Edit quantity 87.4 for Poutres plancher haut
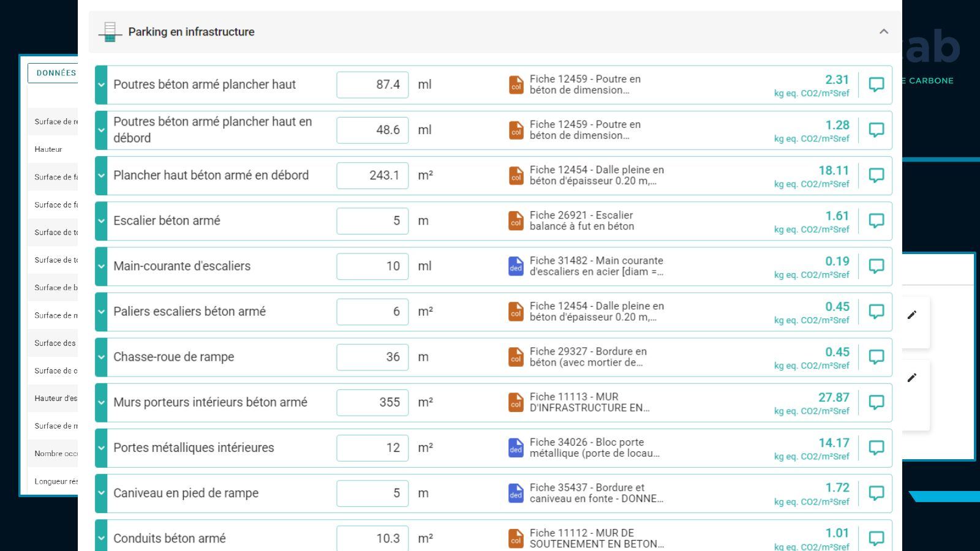 click(x=372, y=84)
